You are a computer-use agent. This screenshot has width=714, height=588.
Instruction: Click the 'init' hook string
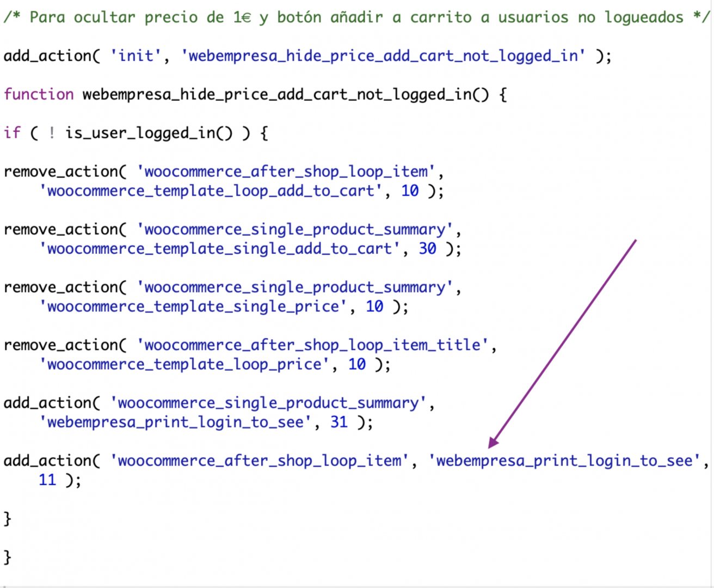(136, 56)
